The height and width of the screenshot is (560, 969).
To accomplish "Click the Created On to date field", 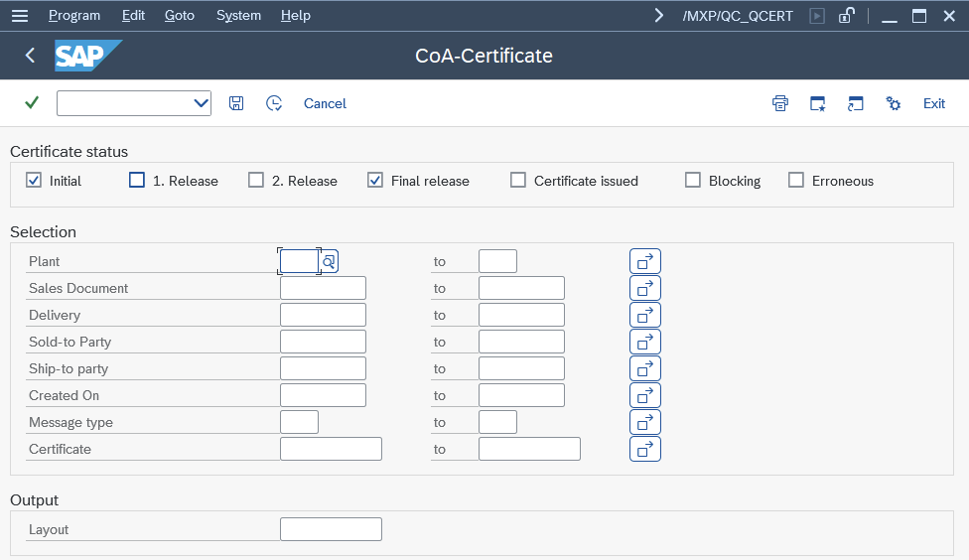I will 521,395.
